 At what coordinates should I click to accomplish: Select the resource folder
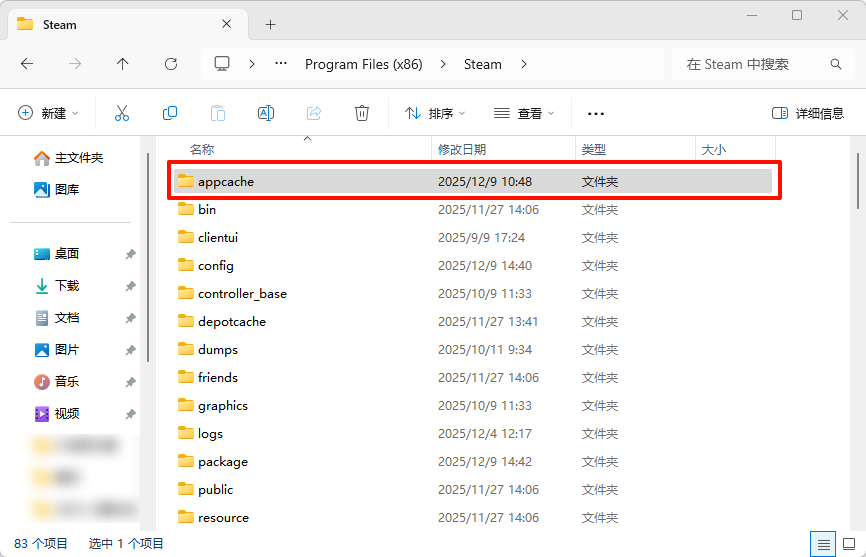(473, 518)
